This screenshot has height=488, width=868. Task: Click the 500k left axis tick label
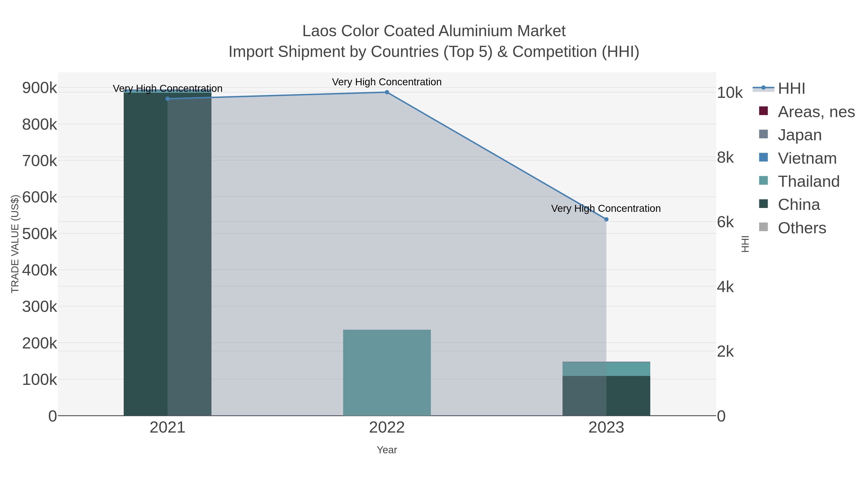point(40,234)
